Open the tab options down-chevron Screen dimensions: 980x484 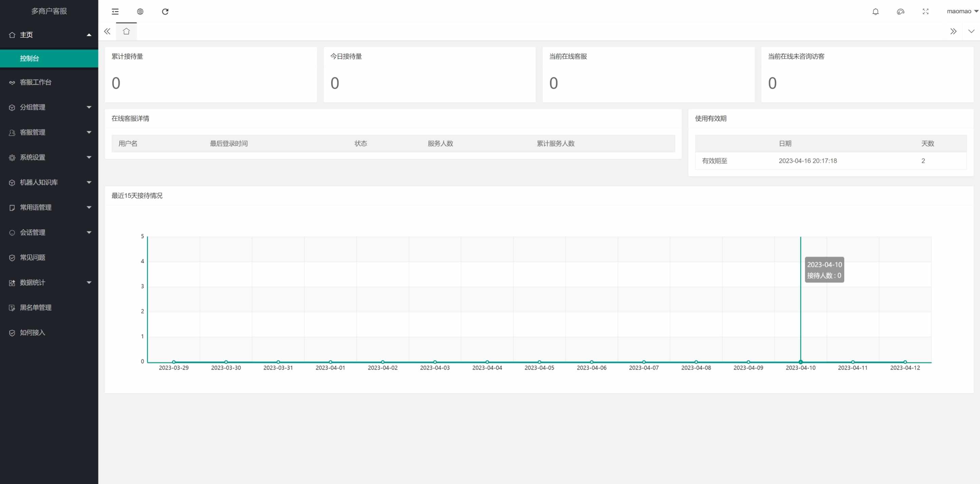pyautogui.click(x=971, y=31)
